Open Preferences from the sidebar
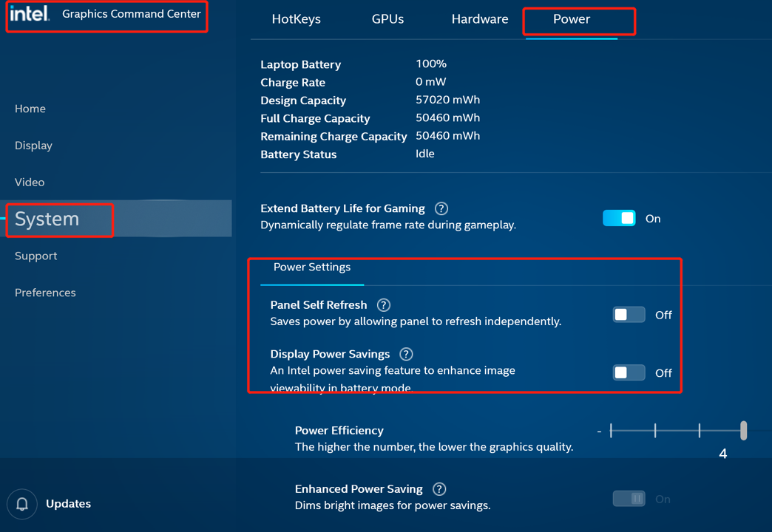This screenshot has width=772, height=532. [x=45, y=293]
